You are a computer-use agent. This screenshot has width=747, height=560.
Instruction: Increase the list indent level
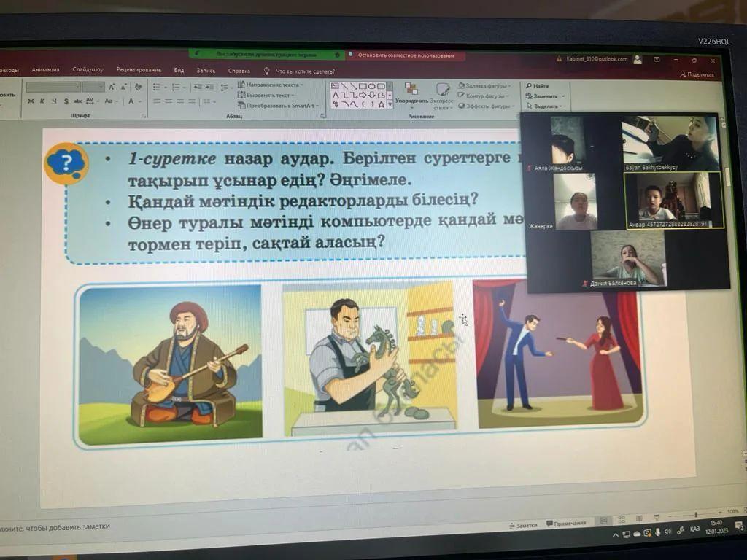[209, 87]
